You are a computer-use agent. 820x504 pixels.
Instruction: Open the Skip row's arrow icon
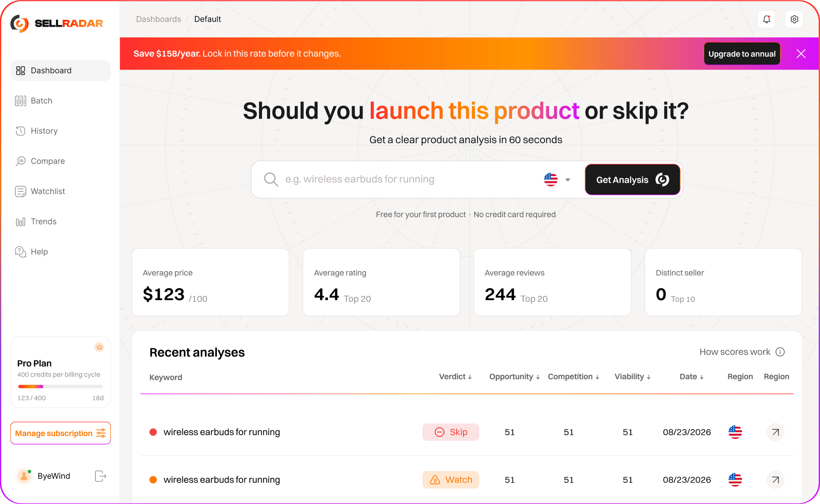pos(775,432)
